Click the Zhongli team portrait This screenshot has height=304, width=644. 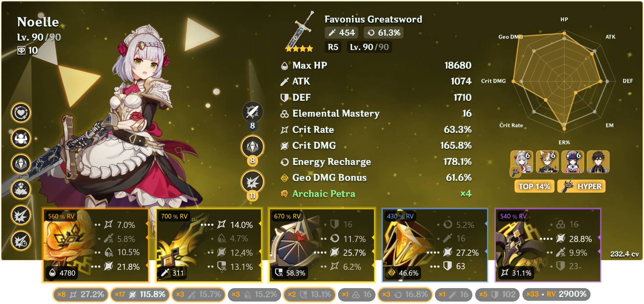(598, 162)
